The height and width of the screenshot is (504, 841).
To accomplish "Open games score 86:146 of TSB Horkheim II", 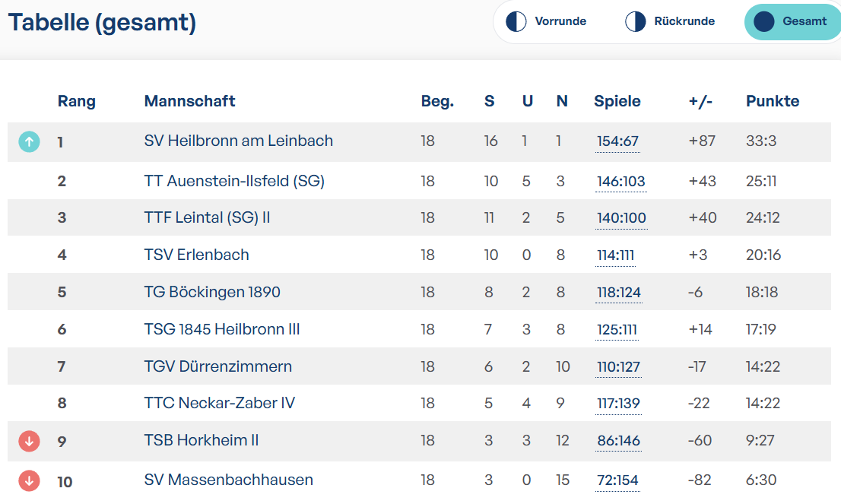I will 618,441.
